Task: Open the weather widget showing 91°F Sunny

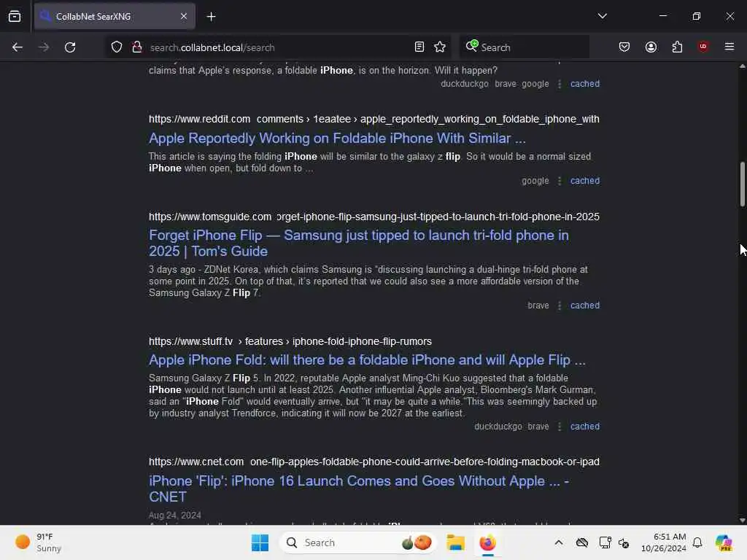Action: [x=39, y=542]
